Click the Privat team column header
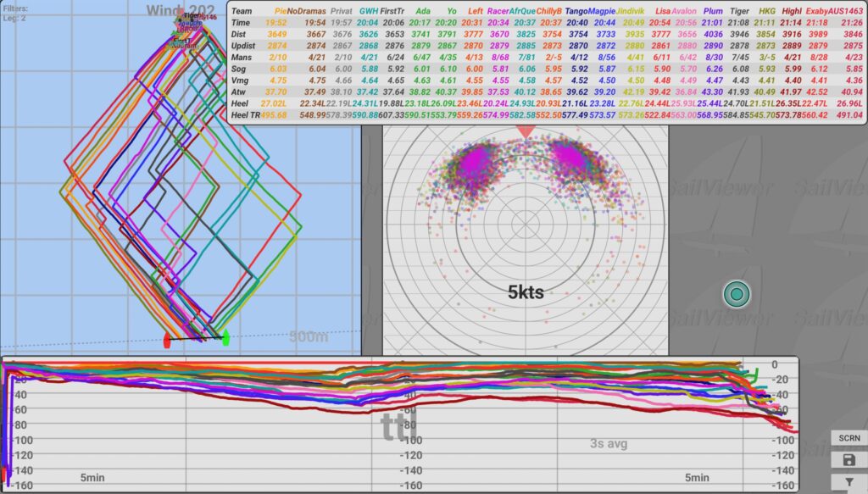Image resolution: width=868 pixels, height=494 pixels. click(x=341, y=11)
